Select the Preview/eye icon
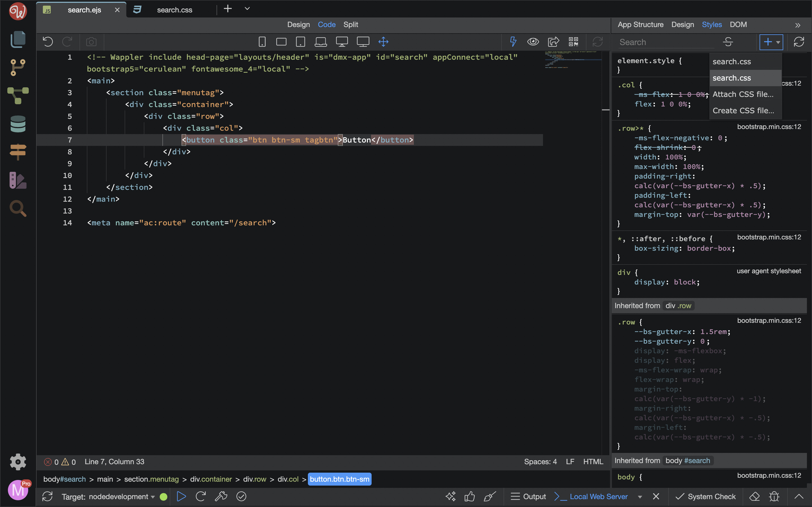This screenshot has width=812, height=507. click(x=532, y=41)
